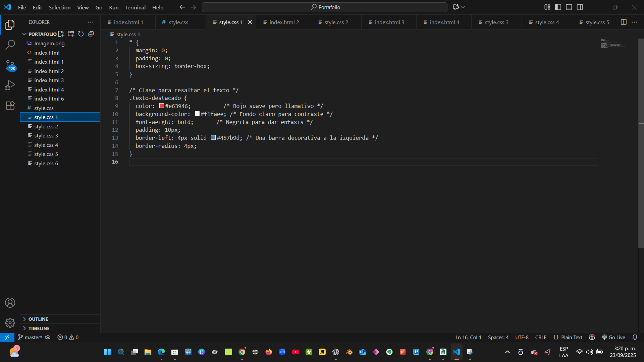This screenshot has width=644, height=362.
Task: Close the style.css 1 editor tab
Action: click(x=250, y=22)
